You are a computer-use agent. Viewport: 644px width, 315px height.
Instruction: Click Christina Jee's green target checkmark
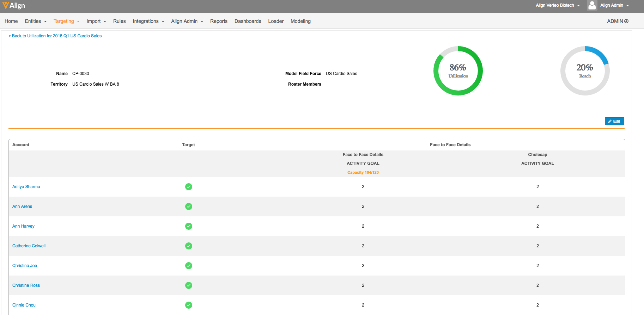(189, 266)
